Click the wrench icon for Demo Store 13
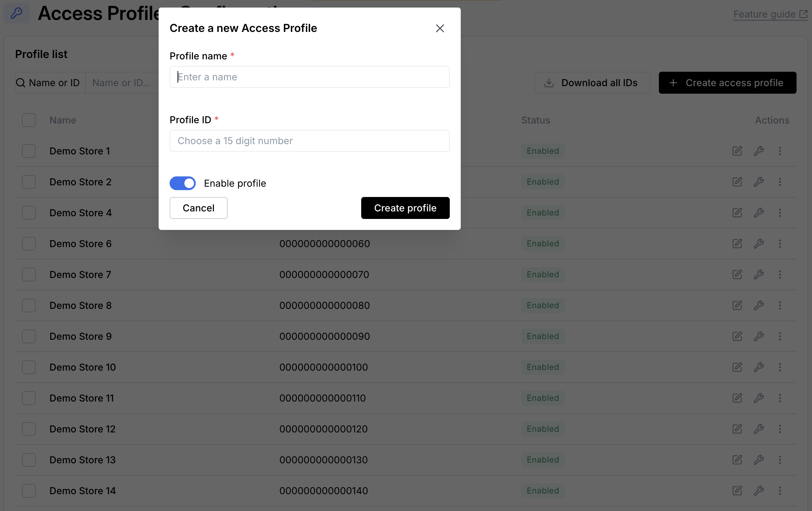This screenshot has height=511, width=812. [x=758, y=460]
